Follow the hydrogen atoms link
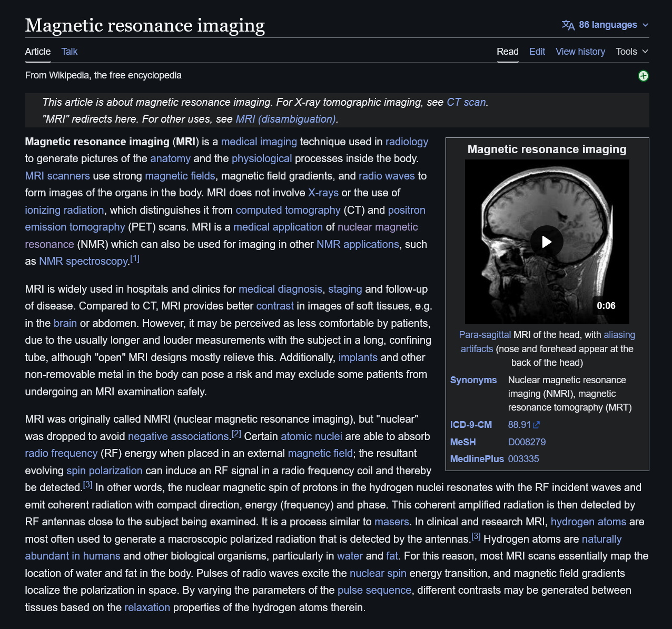Image resolution: width=672 pixels, height=629 pixels. tap(588, 522)
